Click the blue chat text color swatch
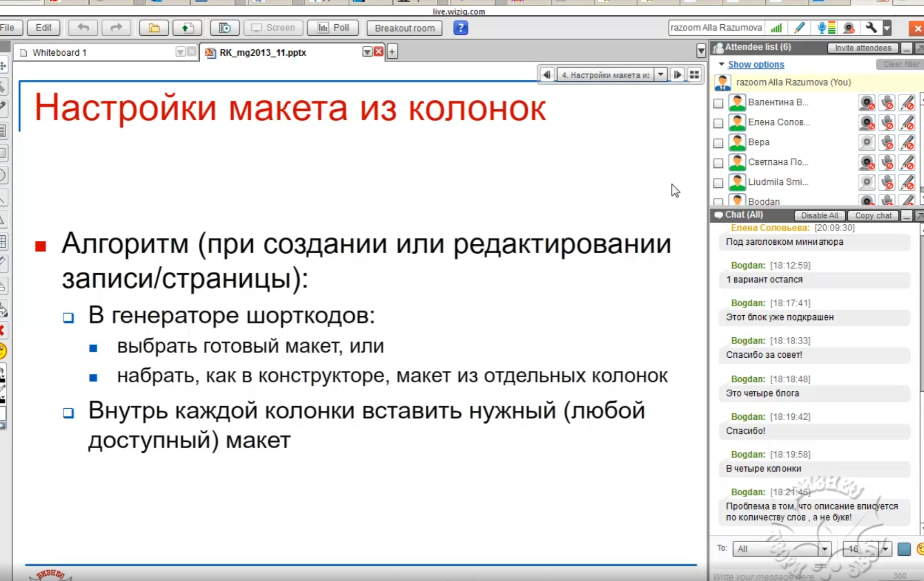Viewport: 924px width, 581px height. (x=904, y=549)
